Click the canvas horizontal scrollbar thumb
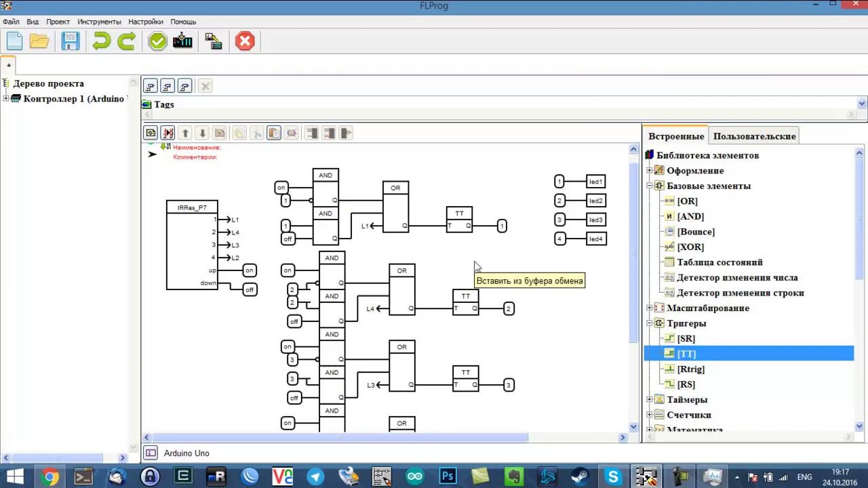The height and width of the screenshot is (488, 868). (x=339, y=438)
